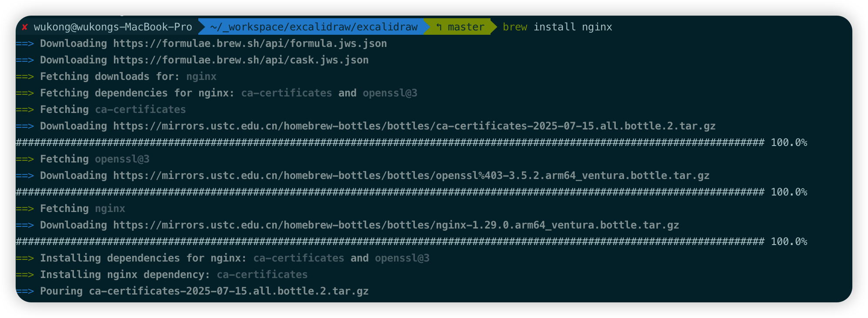Click the blue arrow before formula.jws.json download
Screen dimensions: 868x318
(25, 43)
